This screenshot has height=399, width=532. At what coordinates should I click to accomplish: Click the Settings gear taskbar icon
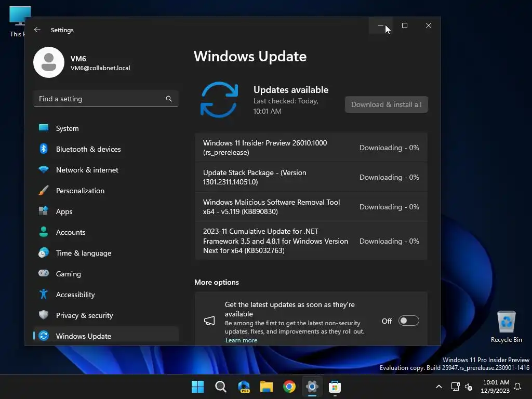(312, 387)
